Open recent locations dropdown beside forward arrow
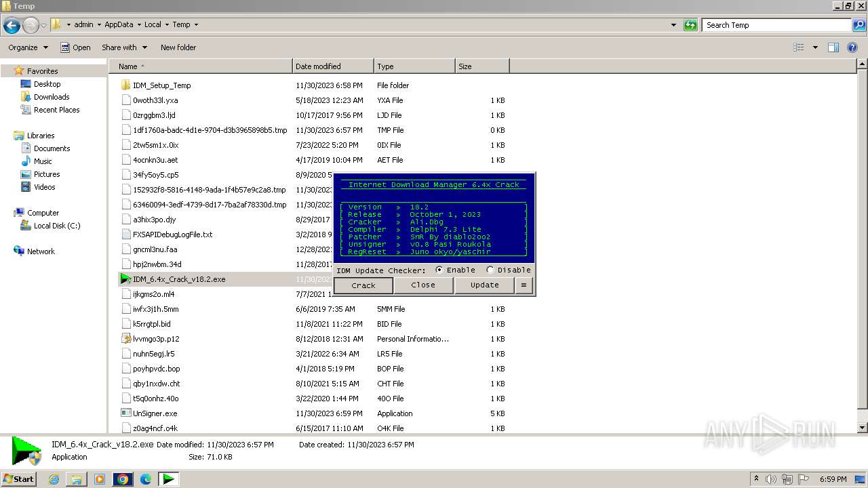Screen dimensions: 868x488 click(x=43, y=26)
